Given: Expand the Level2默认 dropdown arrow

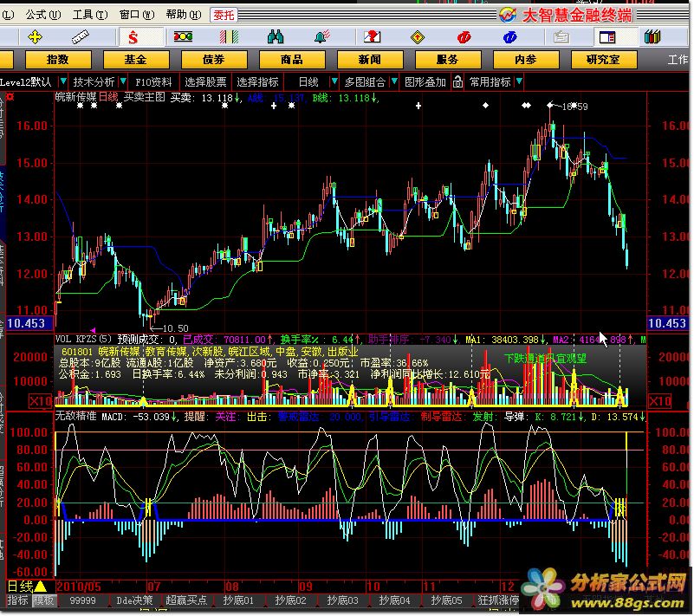Looking at the screenshot, I should click(x=63, y=81).
